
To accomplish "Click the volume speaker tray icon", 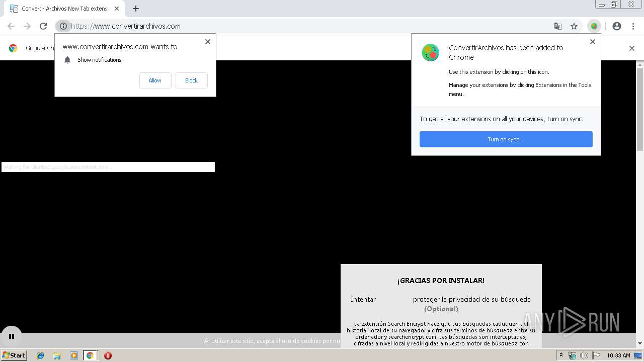I will click(584, 355).
